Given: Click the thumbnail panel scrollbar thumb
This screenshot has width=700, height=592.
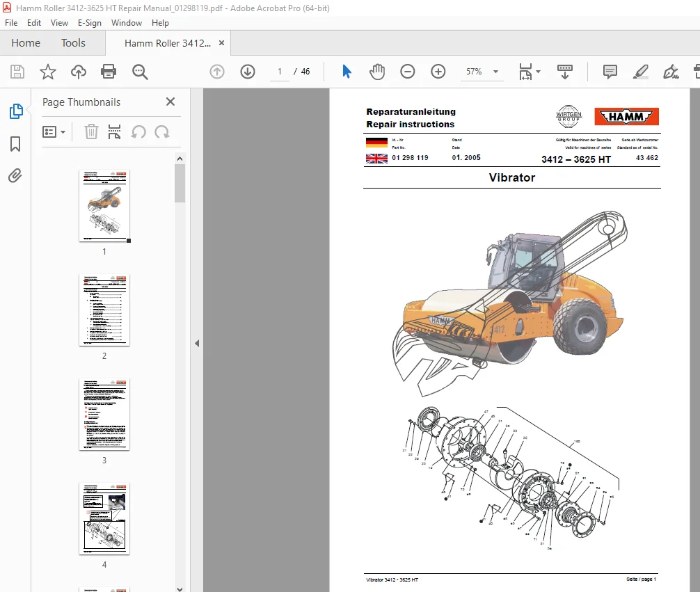Looking at the screenshot, I should click(x=180, y=184).
